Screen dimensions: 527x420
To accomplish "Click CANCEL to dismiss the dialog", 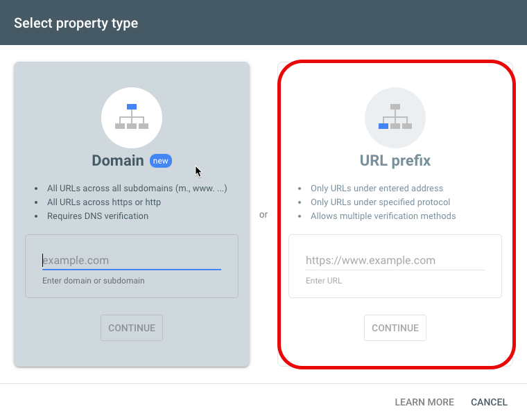I will point(489,402).
